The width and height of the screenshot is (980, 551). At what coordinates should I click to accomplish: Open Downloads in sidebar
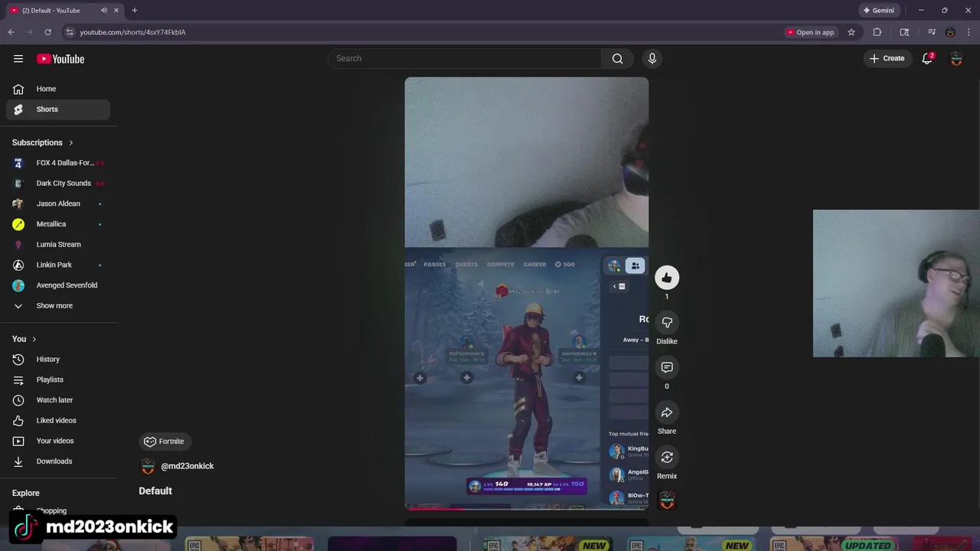coord(58,461)
